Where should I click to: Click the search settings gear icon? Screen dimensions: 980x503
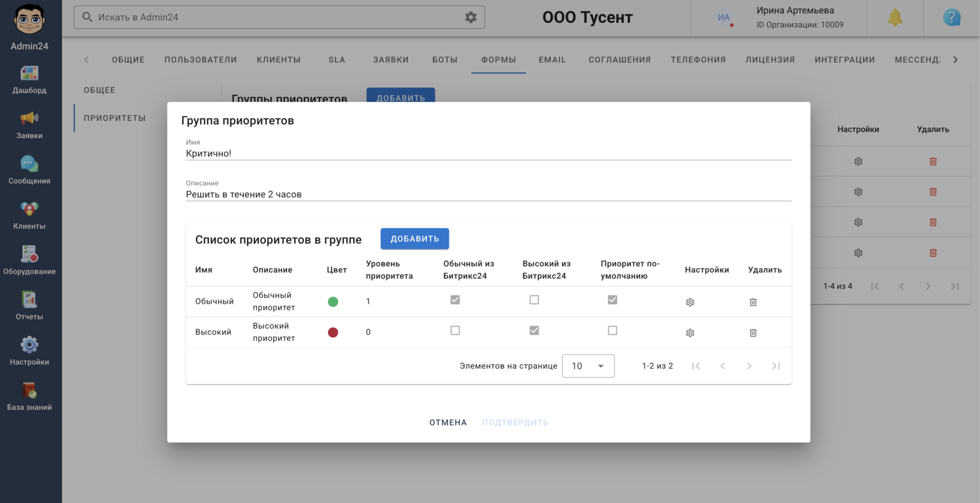tap(471, 17)
